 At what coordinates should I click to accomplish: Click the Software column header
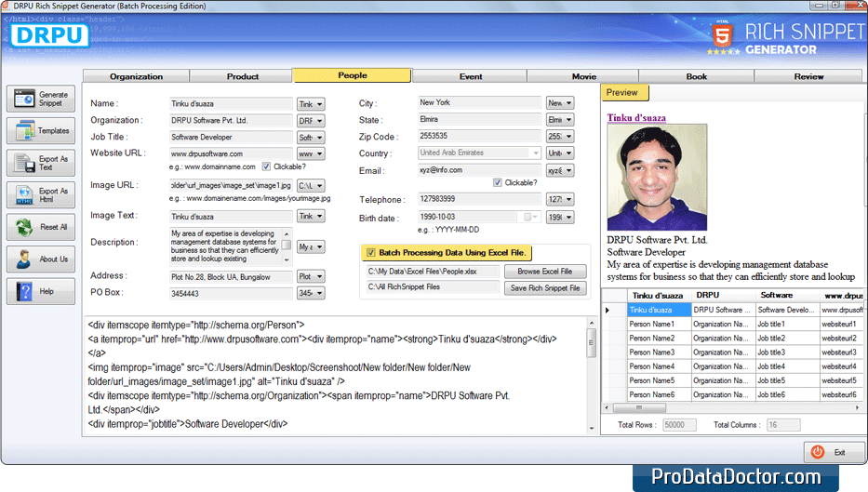pos(787,296)
